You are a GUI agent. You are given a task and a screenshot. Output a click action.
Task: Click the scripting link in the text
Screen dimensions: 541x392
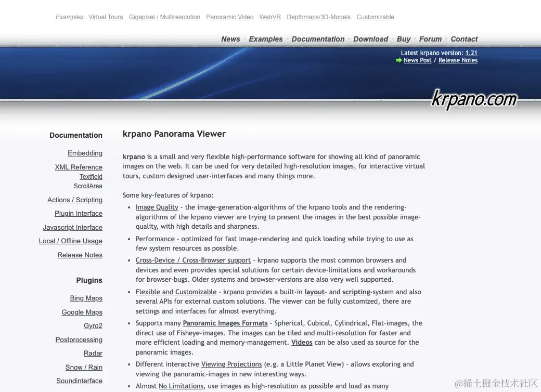(x=356, y=292)
